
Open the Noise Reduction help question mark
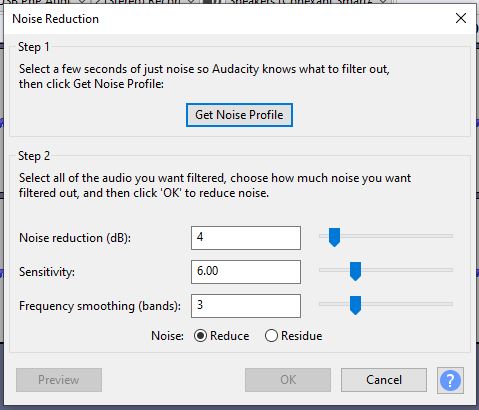(x=450, y=380)
